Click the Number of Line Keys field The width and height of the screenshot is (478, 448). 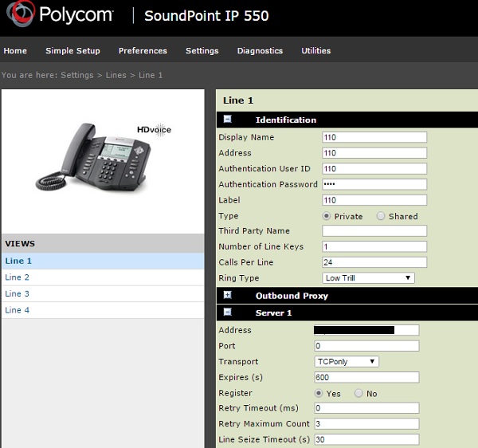pyautogui.click(x=374, y=246)
